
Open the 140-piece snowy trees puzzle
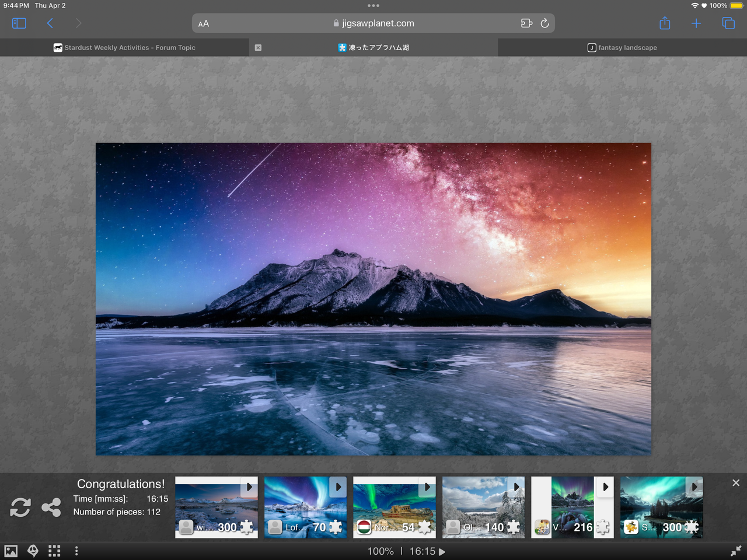tap(484, 508)
